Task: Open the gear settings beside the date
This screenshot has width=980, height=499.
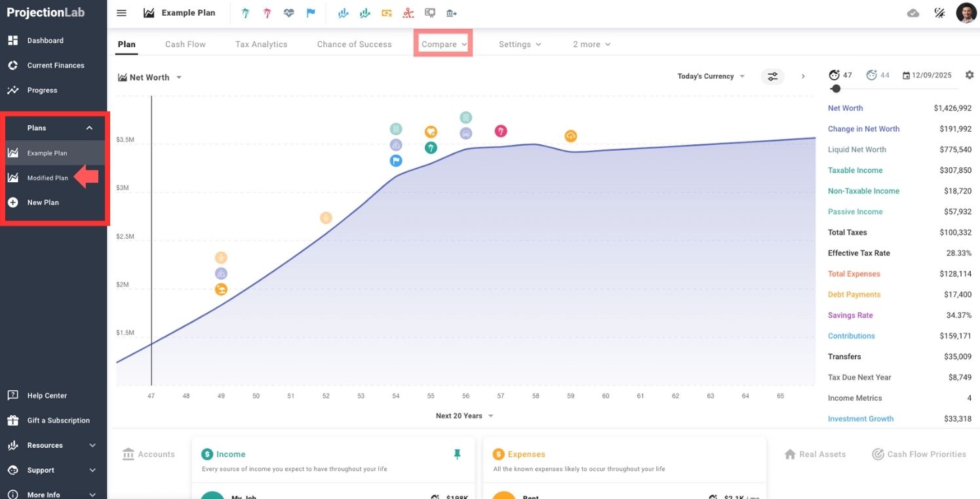Action: pyautogui.click(x=970, y=75)
